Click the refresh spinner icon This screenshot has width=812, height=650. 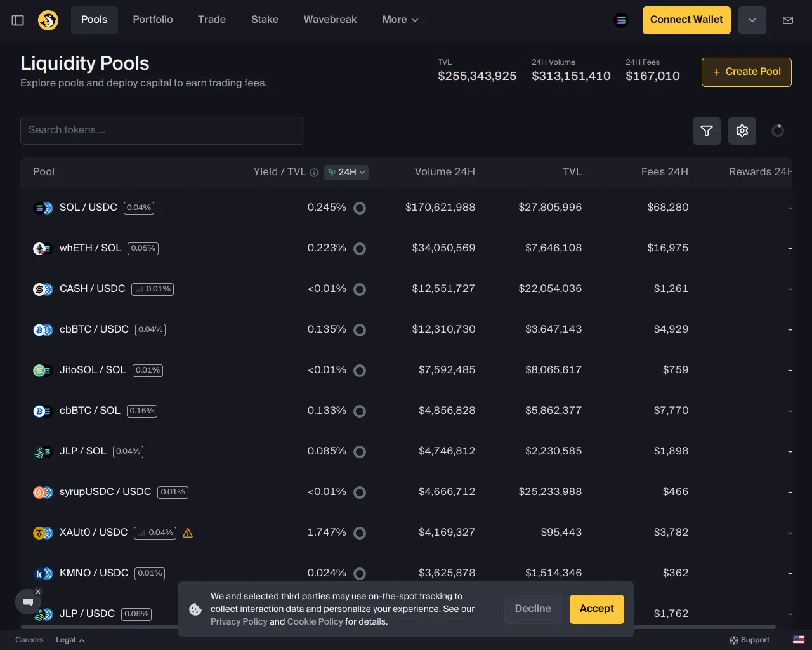(778, 131)
